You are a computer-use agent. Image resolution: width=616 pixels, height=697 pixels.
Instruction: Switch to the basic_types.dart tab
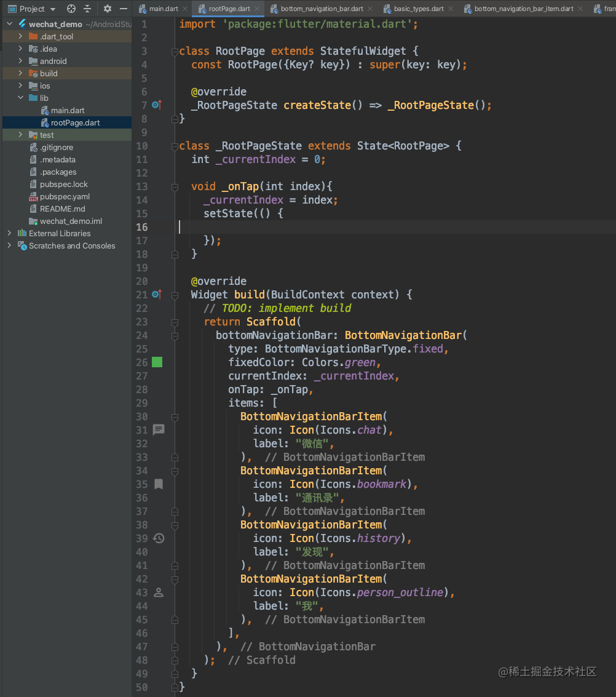pyautogui.click(x=418, y=9)
